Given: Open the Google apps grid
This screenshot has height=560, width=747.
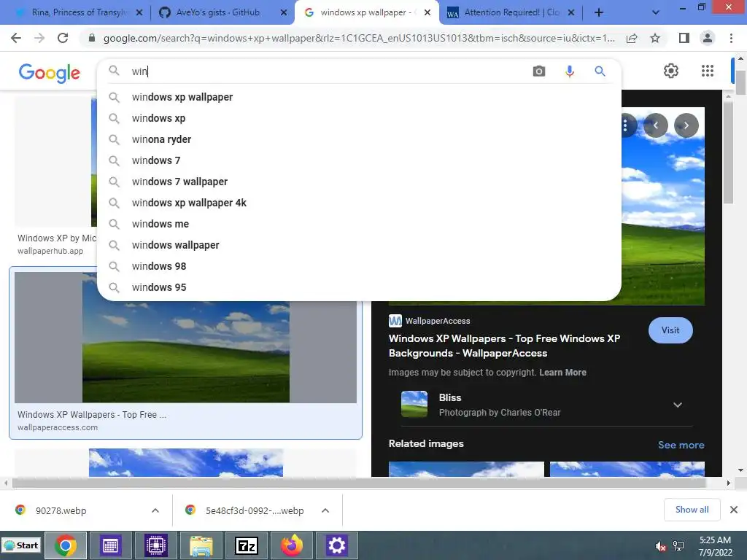Looking at the screenshot, I should pos(708,71).
